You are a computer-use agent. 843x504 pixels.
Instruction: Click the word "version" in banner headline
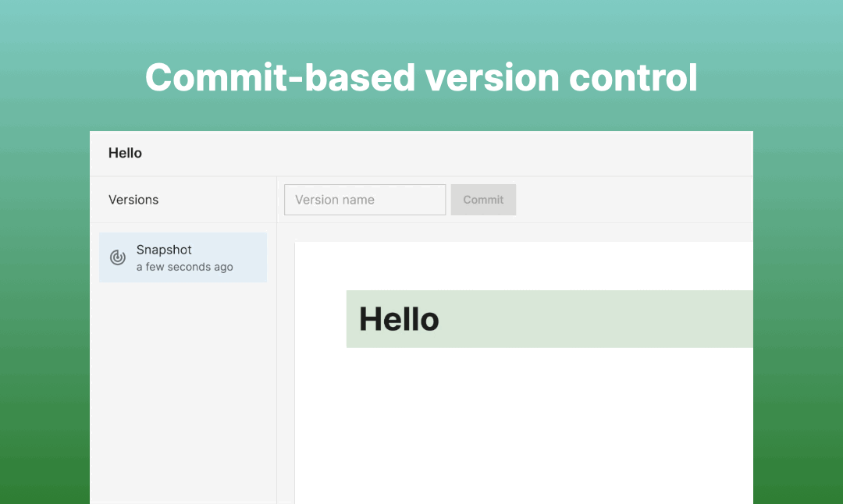pos(493,77)
